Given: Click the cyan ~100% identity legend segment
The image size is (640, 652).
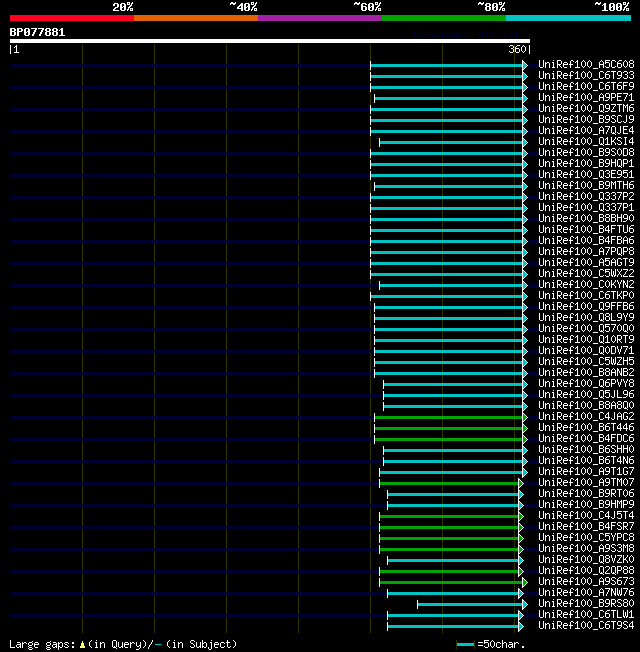Looking at the screenshot, I should pyautogui.click(x=568, y=18).
